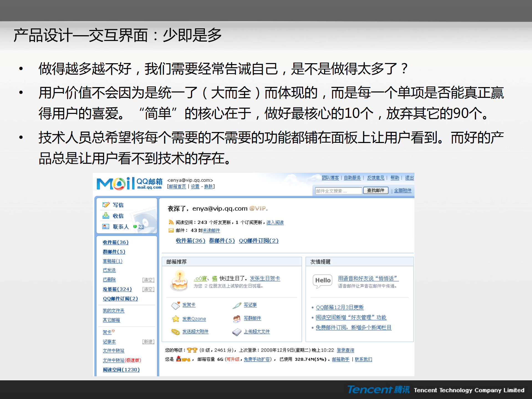Viewport: 532px width, 399px height.
Task: Click the trophy level icon beside 您的等级
Action: pyautogui.click(x=192, y=350)
